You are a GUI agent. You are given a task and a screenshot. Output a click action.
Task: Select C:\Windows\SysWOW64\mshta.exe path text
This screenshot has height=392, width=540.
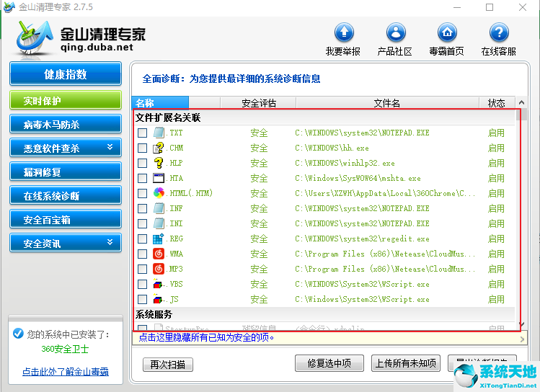click(x=358, y=178)
